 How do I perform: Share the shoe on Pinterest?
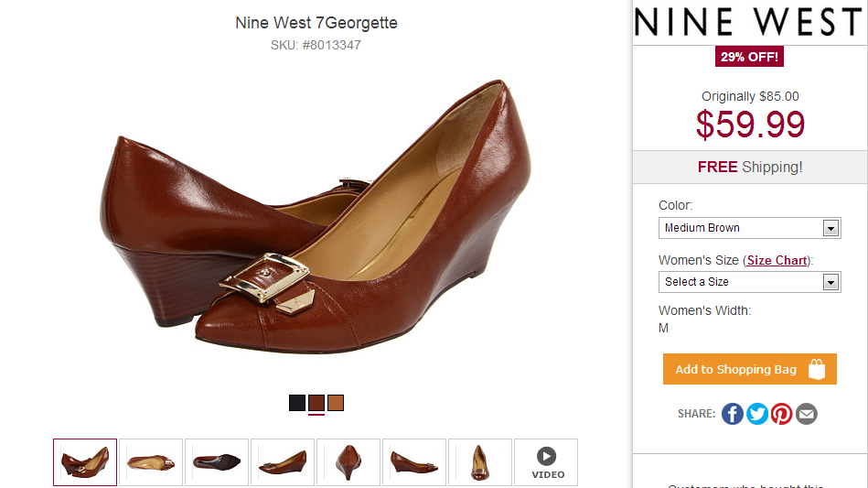[782, 414]
